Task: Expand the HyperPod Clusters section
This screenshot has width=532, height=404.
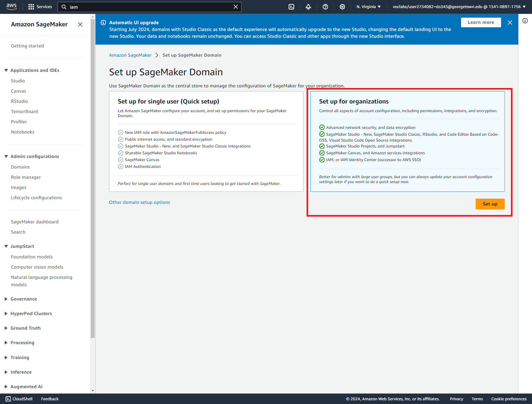Action: [x=6, y=314]
